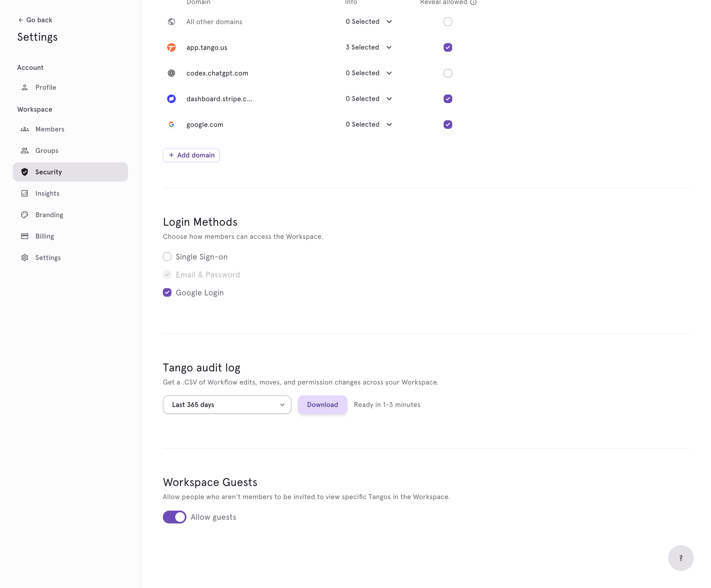Screen dimensions: 711x588
Task: Click the Stripe dashboard domain icon
Action: [172, 99]
